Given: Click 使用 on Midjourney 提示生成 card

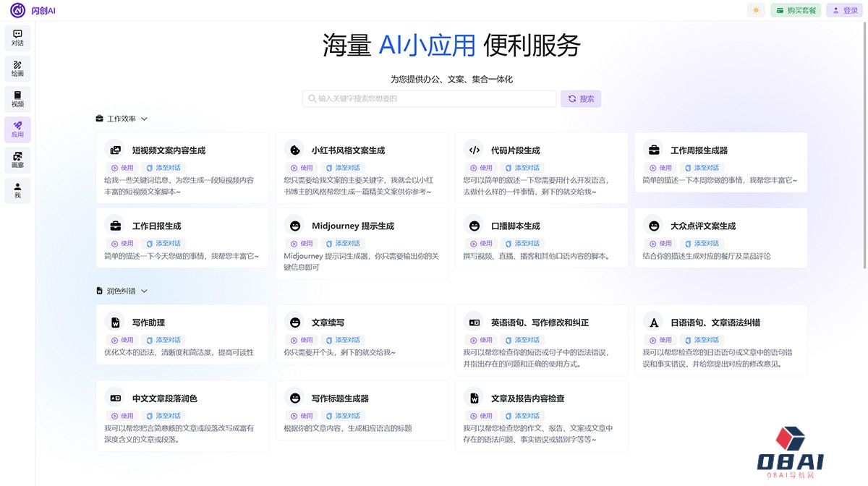Looking at the screenshot, I should [x=301, y=243].
